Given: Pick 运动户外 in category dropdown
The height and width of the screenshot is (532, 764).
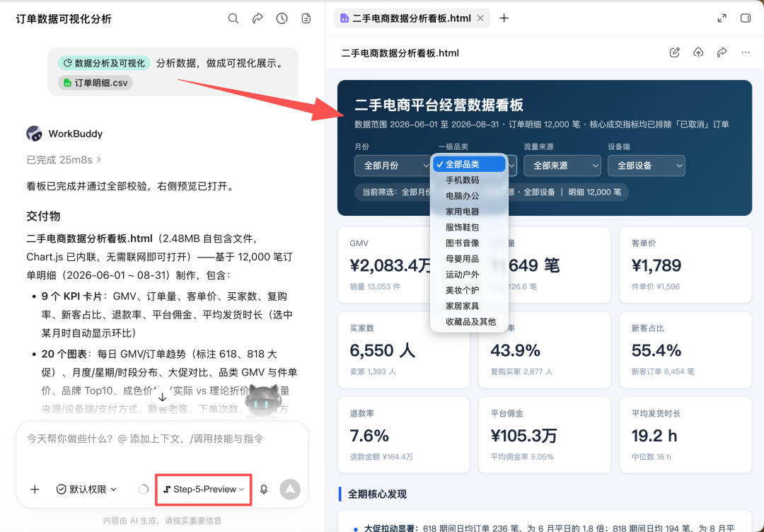Looking at the screenshot, I should (469, 274).
